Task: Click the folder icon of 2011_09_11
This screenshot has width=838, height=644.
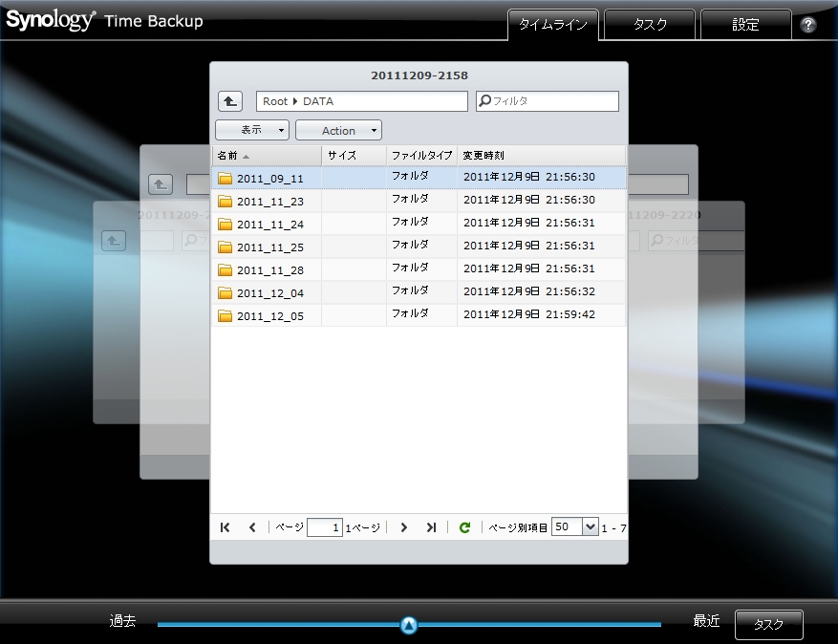Action: point(226,178)
